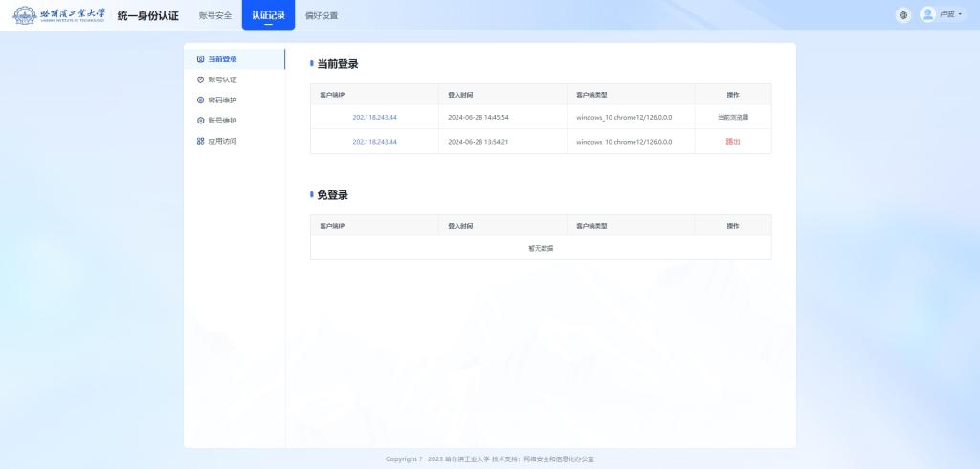Expand the user account dropdown arrow

[x=960, y=15]
